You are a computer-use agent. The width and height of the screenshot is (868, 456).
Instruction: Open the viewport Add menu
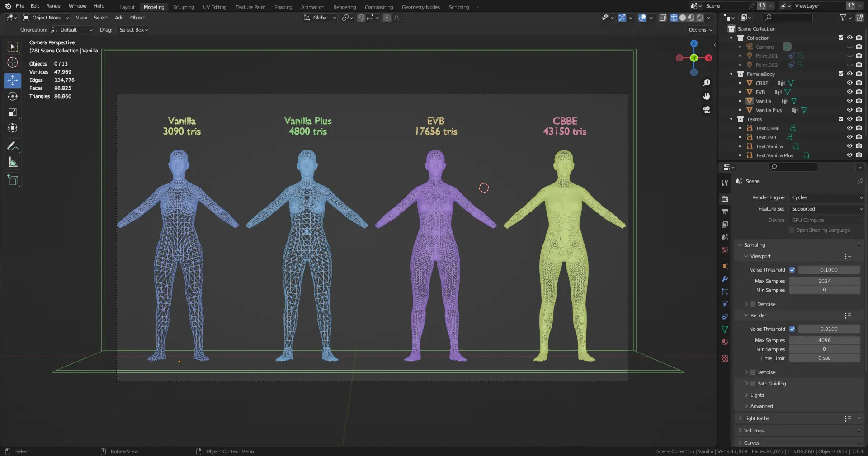[119, 18]
